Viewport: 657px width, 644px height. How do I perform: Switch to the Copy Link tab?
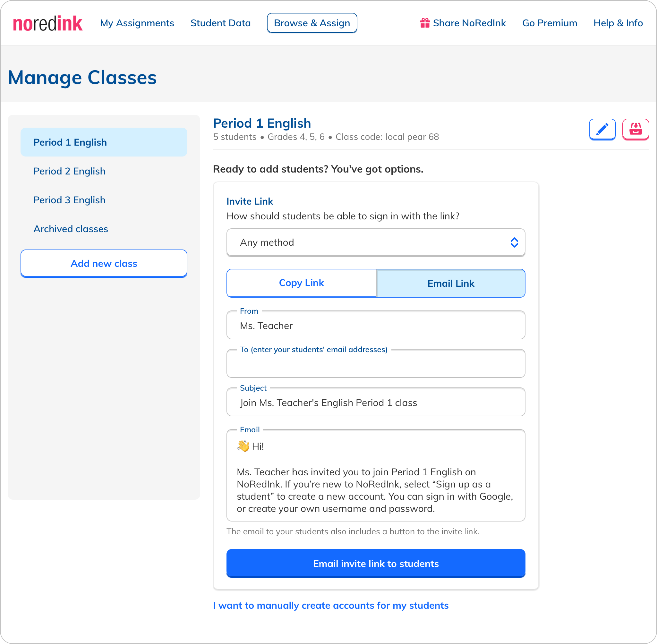pyautogui.click(x=301, y=283)
